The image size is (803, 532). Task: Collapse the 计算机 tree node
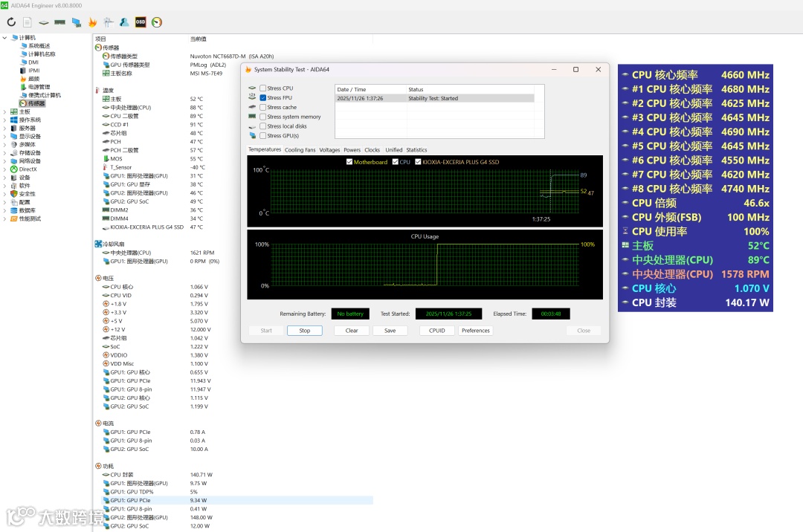pyautogui.click(x=5, y=38)
